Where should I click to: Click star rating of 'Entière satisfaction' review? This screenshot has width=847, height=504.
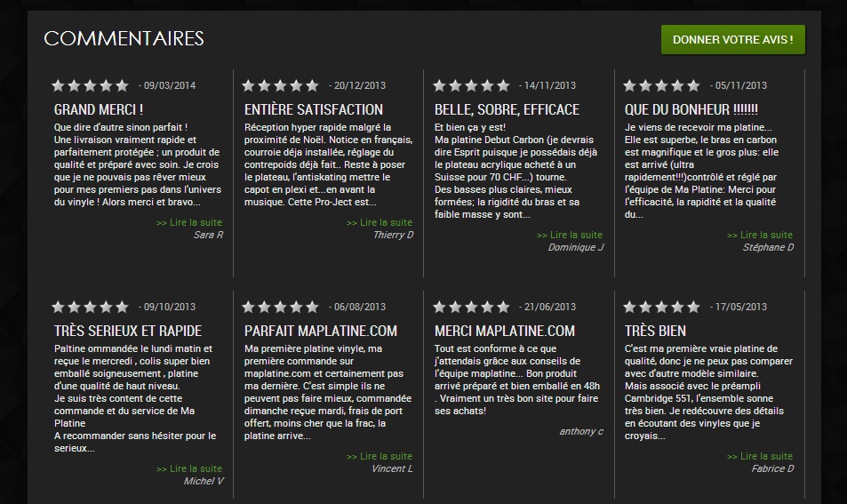(x=280, y=86)
